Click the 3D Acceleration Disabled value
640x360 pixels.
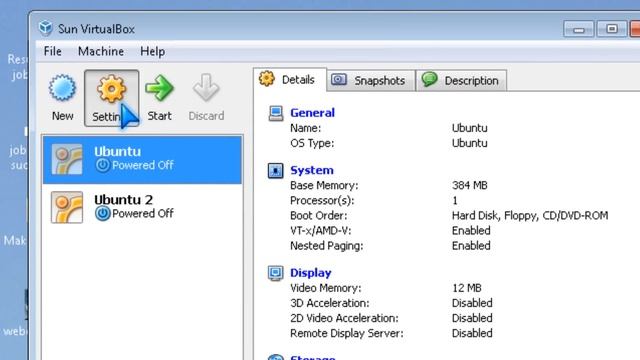pos(472,303)
